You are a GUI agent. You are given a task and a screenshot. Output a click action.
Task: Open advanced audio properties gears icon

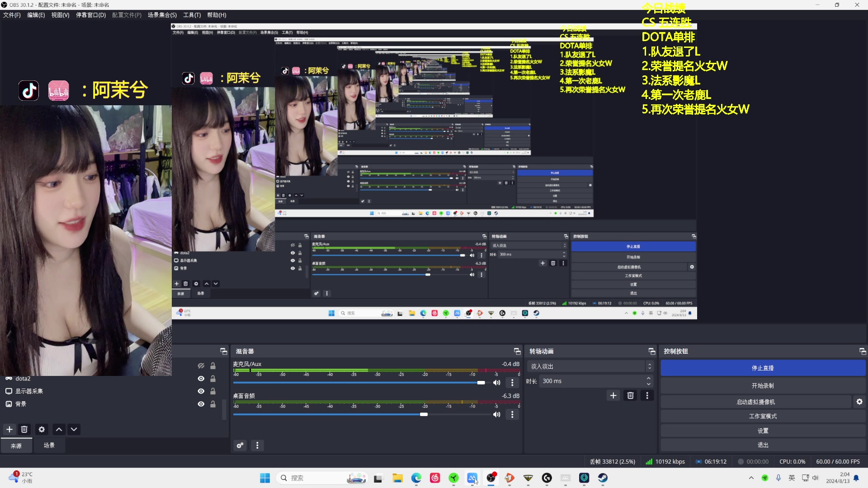[x=240, y=446]
